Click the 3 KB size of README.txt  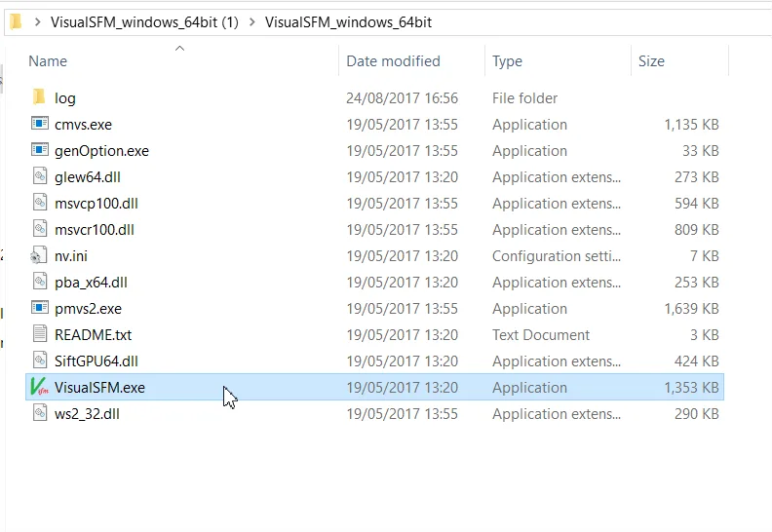point(705,335)
